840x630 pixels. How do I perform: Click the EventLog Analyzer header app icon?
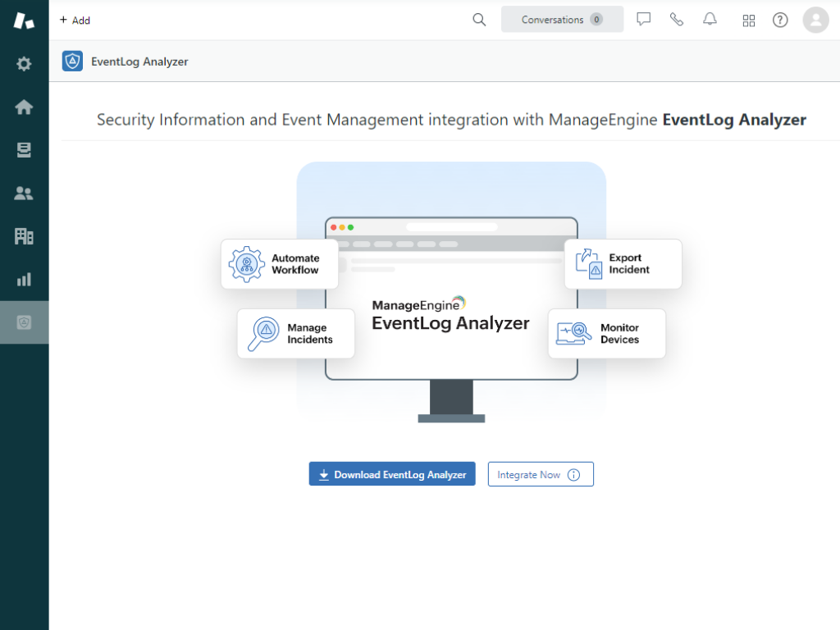tap(73, 62)
